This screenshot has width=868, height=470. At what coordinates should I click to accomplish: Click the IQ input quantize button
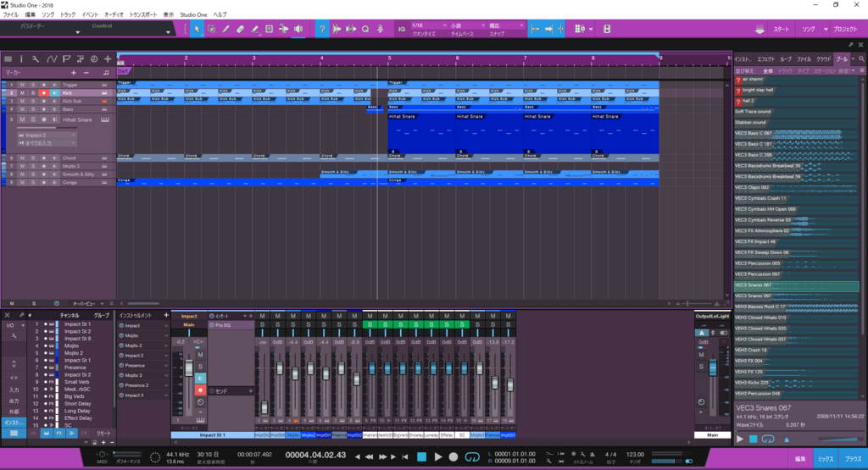[402, 30]
